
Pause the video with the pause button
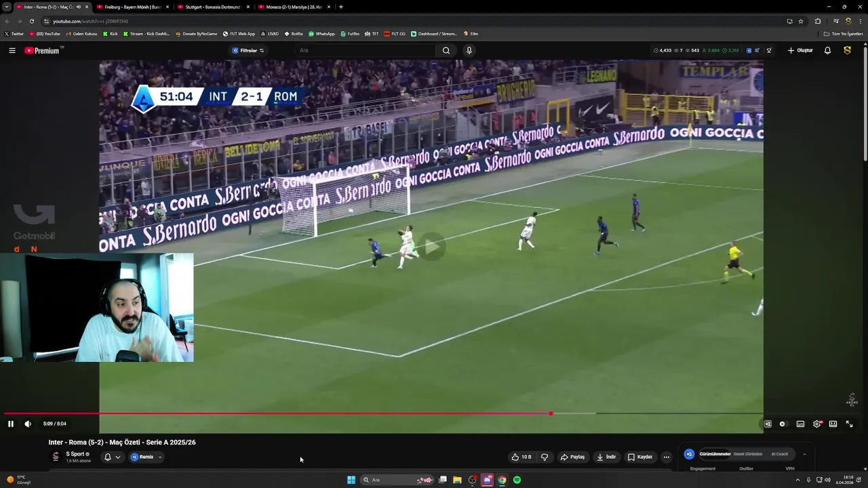[x=11, y=424]
